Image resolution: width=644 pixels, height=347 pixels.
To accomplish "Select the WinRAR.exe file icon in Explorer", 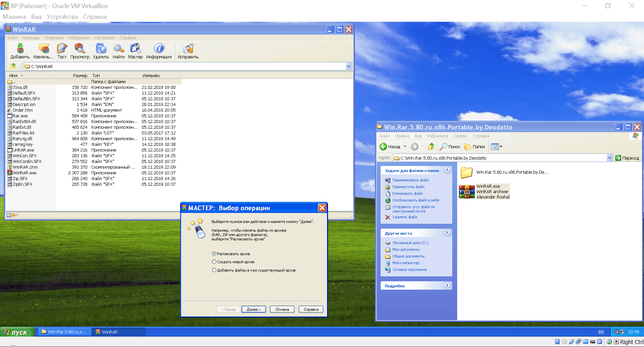I will click(467, 191).
